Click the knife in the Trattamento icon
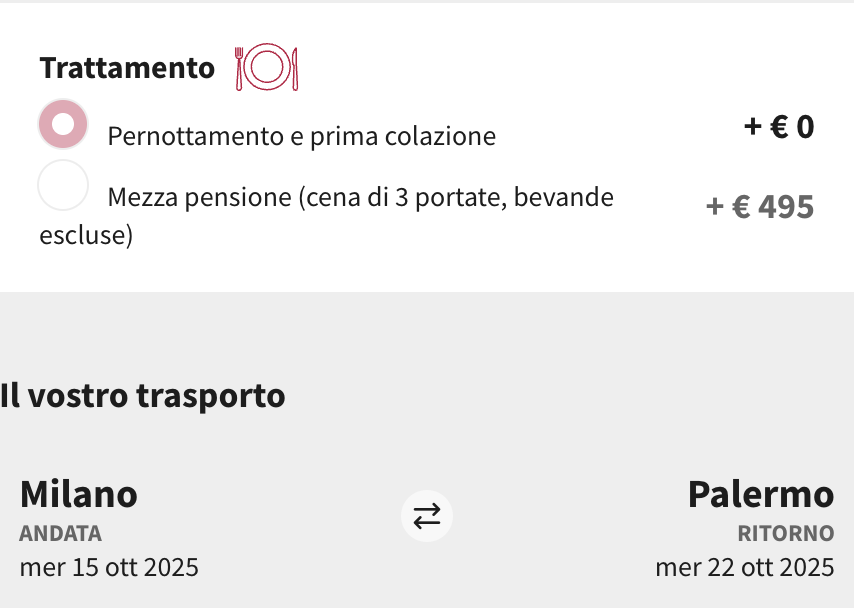The height and width of the screenshot is (608, 854). coord(294,68)
